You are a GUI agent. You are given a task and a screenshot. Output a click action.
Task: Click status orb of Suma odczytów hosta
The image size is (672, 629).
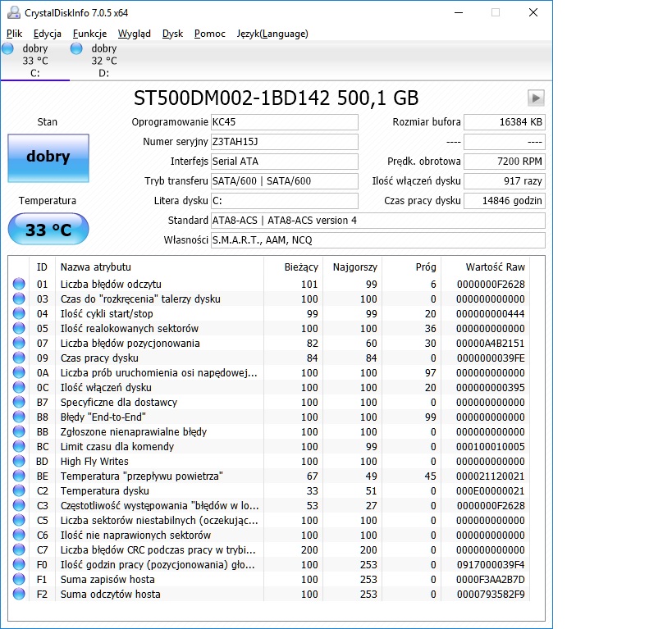(x=19, y=594)
